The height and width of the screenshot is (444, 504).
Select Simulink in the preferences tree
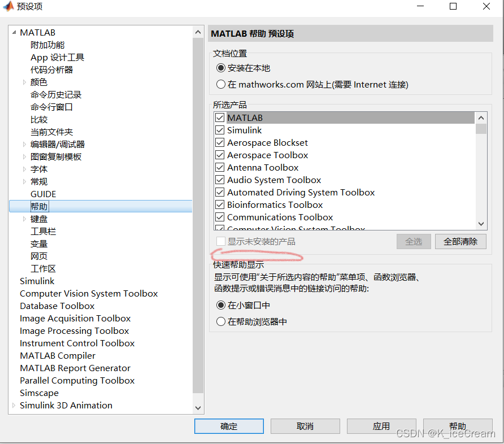[x=37, y=281]
